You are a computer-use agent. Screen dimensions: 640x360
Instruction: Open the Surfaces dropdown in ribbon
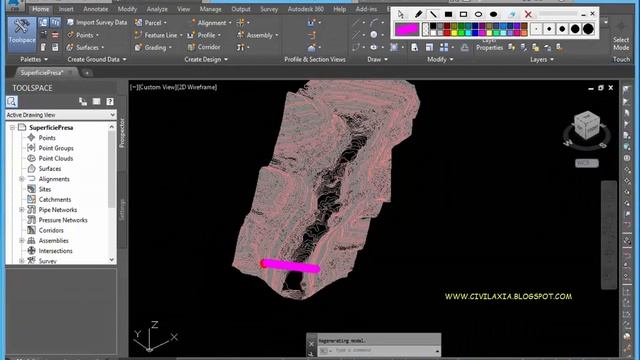pyautogui.click(x=85, y=47)
